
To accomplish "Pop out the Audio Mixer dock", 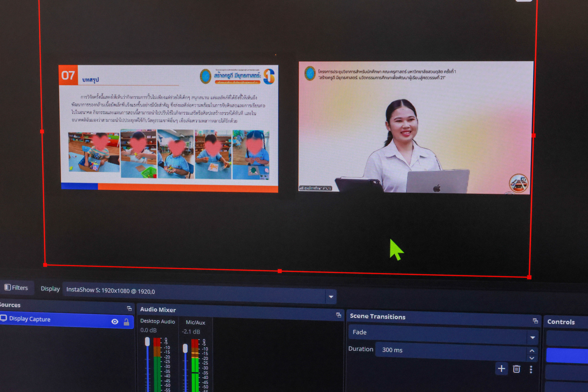I will (338, 315).
